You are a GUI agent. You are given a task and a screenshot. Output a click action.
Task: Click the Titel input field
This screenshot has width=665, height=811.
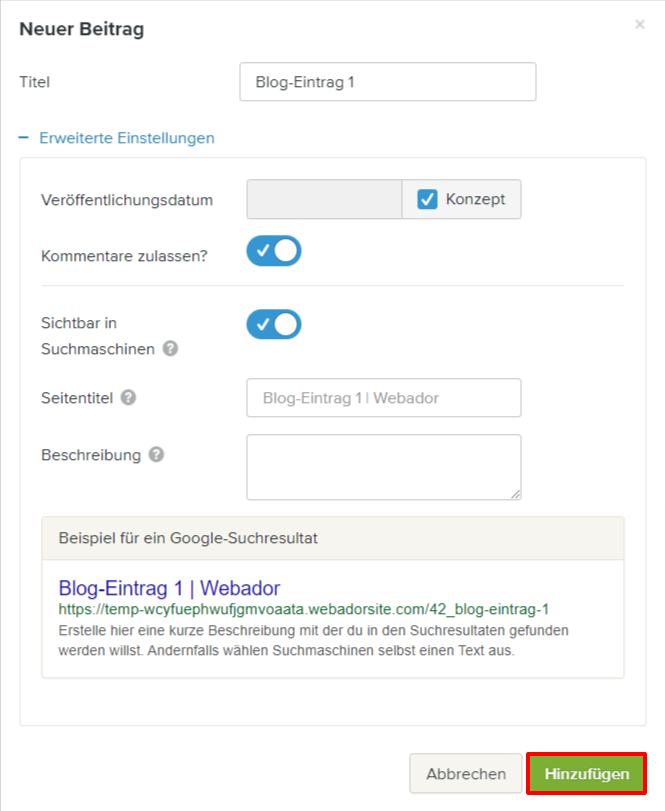click(x=387, y=82)
